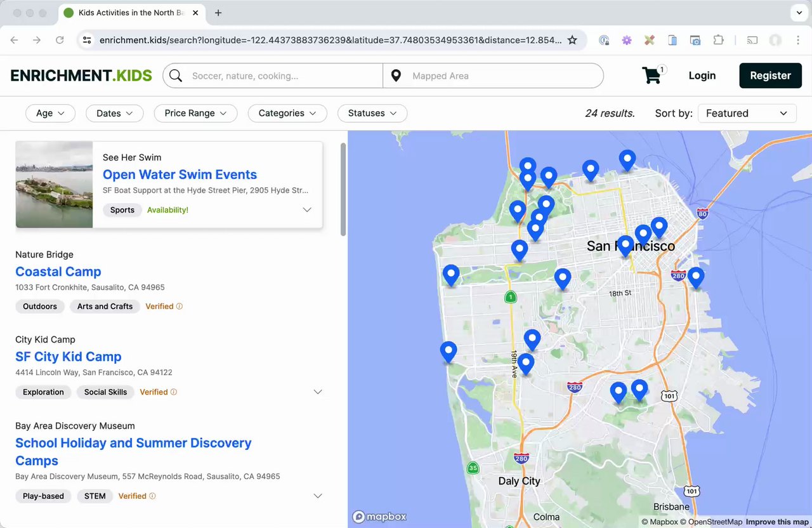812x528 pixels.
Task: Open the Statuses filter dropdown
Action: 372,113
